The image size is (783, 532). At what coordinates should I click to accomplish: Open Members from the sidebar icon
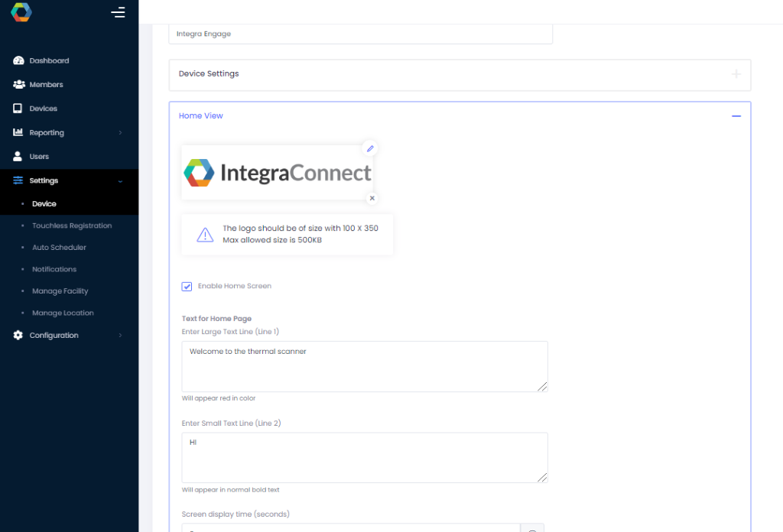[x=17, y=84]
